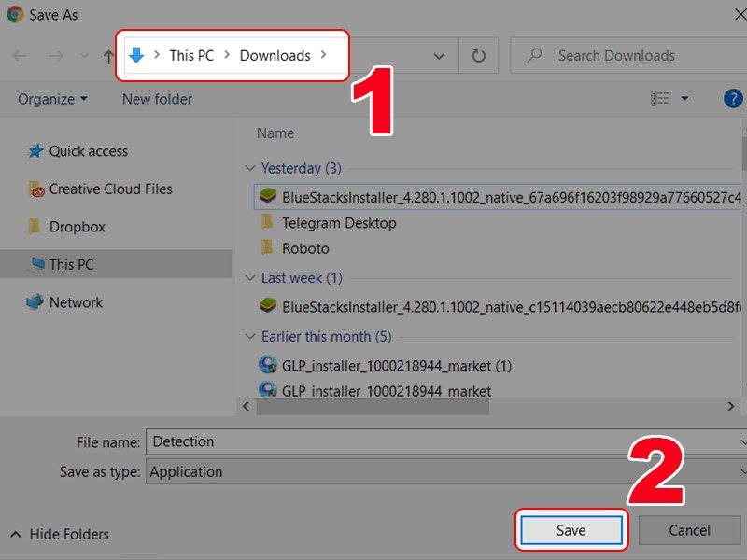Click the BlueStacks icon under Yesterday
The width and height of the screenshot is (747, 560).
(268, 196)
